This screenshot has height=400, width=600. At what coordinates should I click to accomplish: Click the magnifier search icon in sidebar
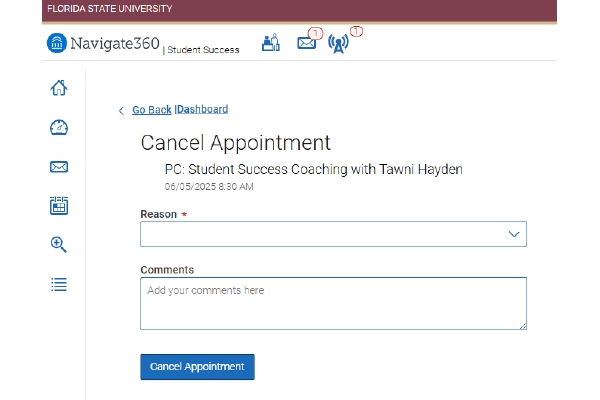tap(59, 244)
